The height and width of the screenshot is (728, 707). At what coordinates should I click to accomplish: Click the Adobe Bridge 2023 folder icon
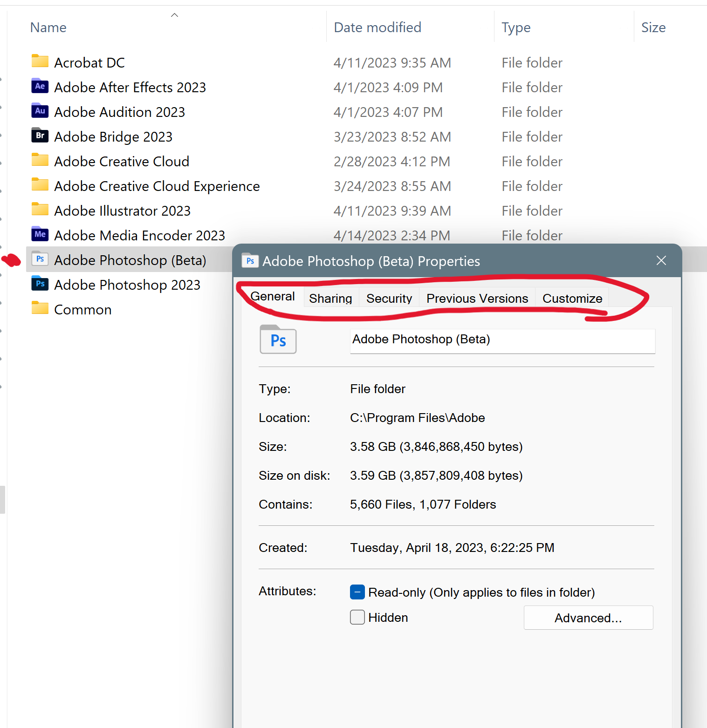[x=40, y=136]
